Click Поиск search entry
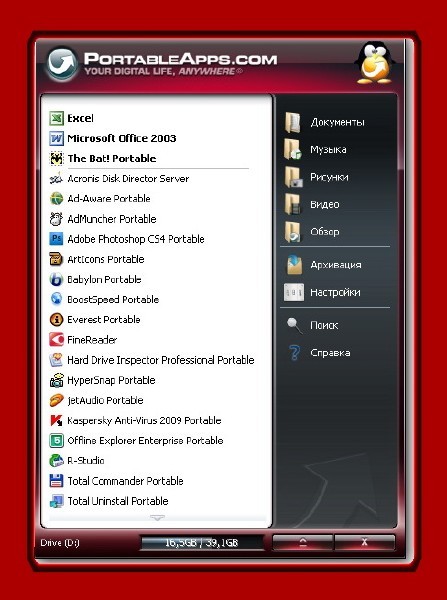This screenshot has height=600, width=447. coord(313,325)
